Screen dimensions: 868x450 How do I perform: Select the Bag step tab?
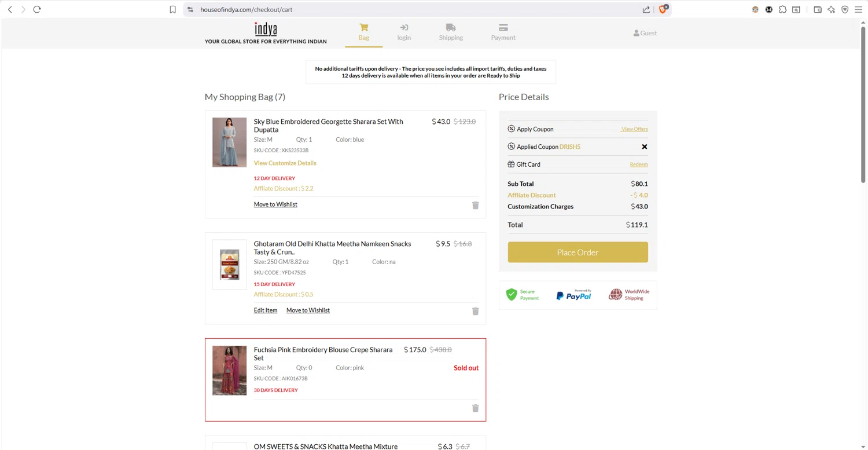coord(363,32)
